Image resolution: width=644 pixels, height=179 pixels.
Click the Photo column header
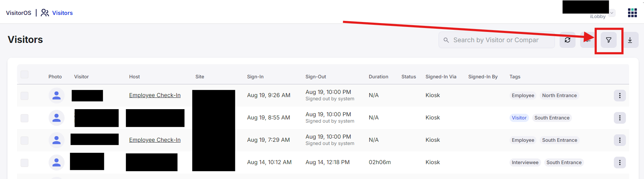click(55, 77)
